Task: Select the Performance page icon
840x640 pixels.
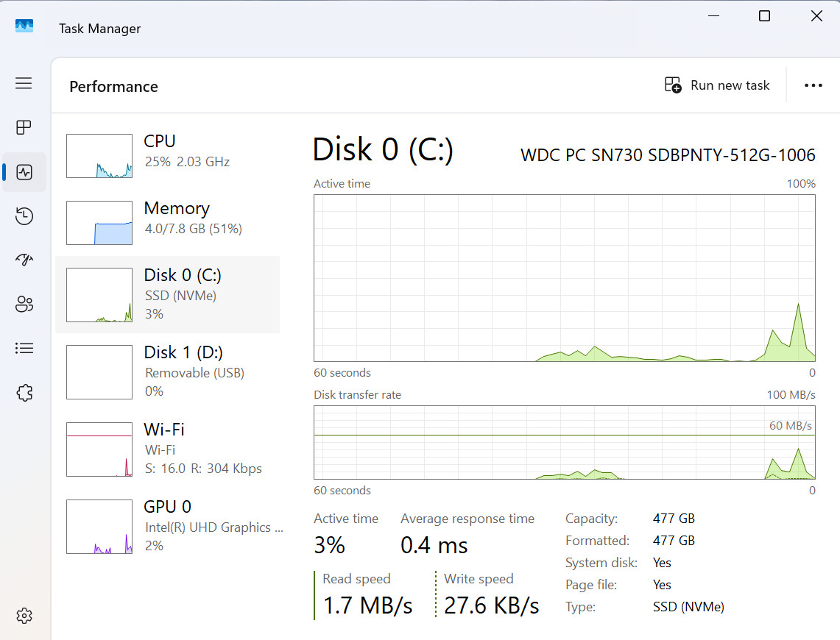Action: [24, 172]
